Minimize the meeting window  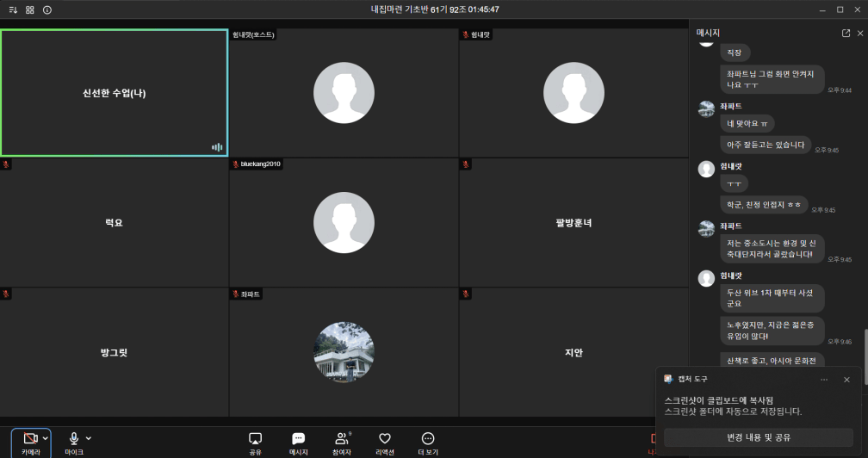tap(823, 10)
